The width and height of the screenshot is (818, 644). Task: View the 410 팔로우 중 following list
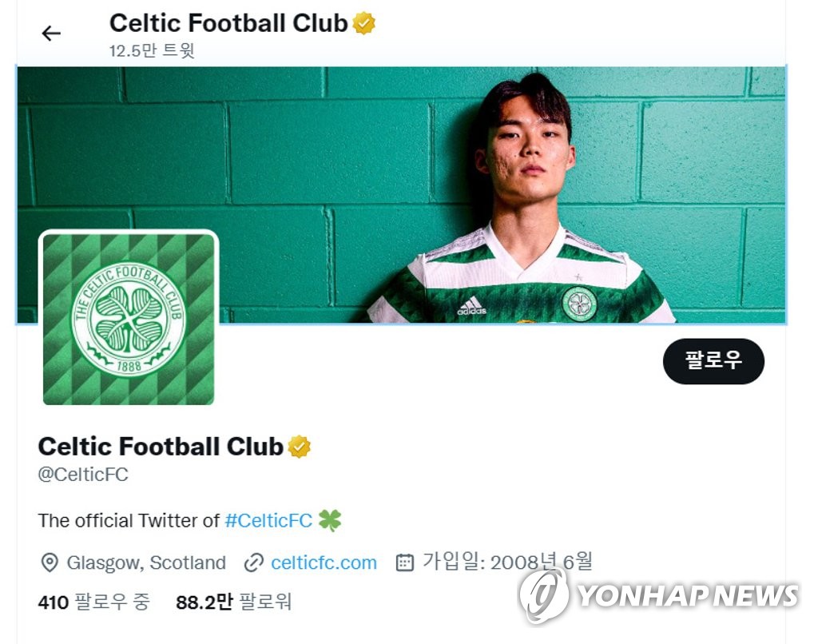tap(94, 602)
